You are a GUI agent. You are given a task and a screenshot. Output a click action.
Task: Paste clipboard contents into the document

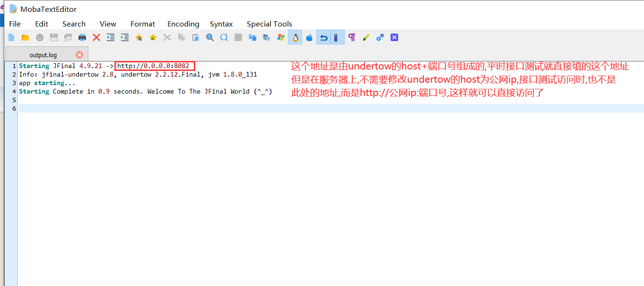195,37
